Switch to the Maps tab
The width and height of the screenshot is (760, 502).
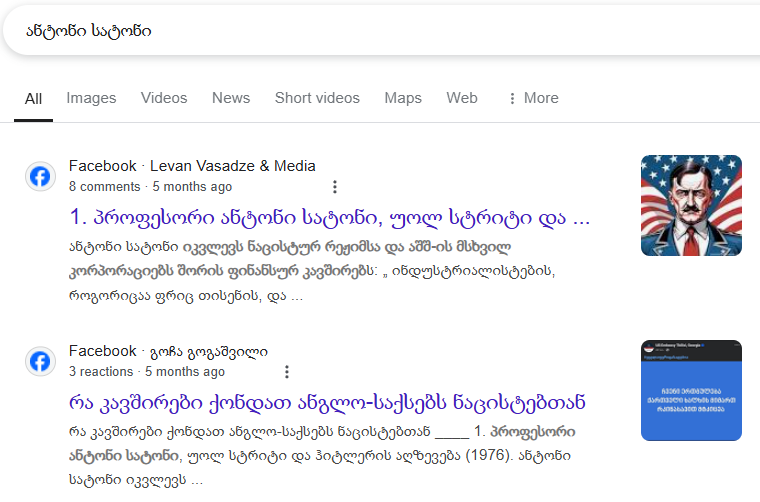point(403,98)
